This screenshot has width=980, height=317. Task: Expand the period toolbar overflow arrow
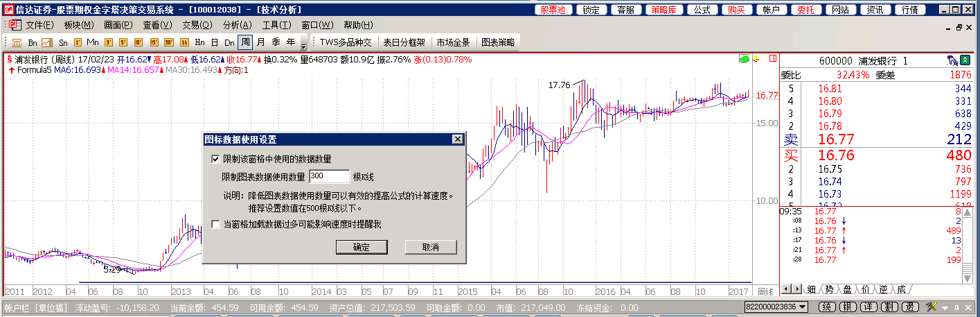pos(303,46)
